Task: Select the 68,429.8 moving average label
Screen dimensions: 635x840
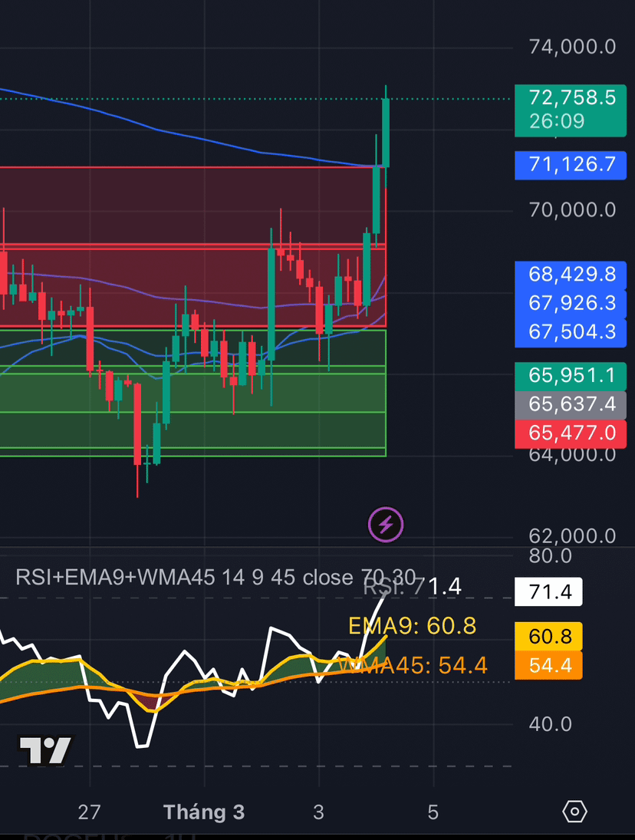Action: click(571, 275)
